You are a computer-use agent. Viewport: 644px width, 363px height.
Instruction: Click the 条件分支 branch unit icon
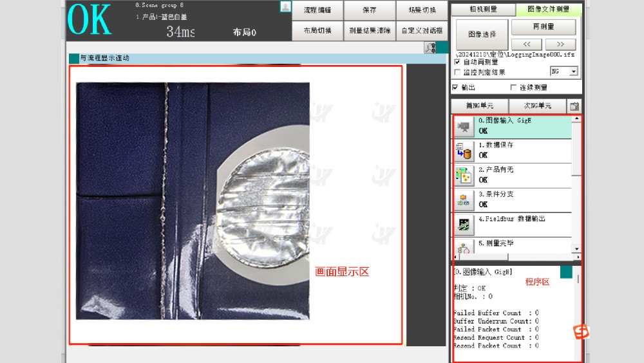coord(464,200)
